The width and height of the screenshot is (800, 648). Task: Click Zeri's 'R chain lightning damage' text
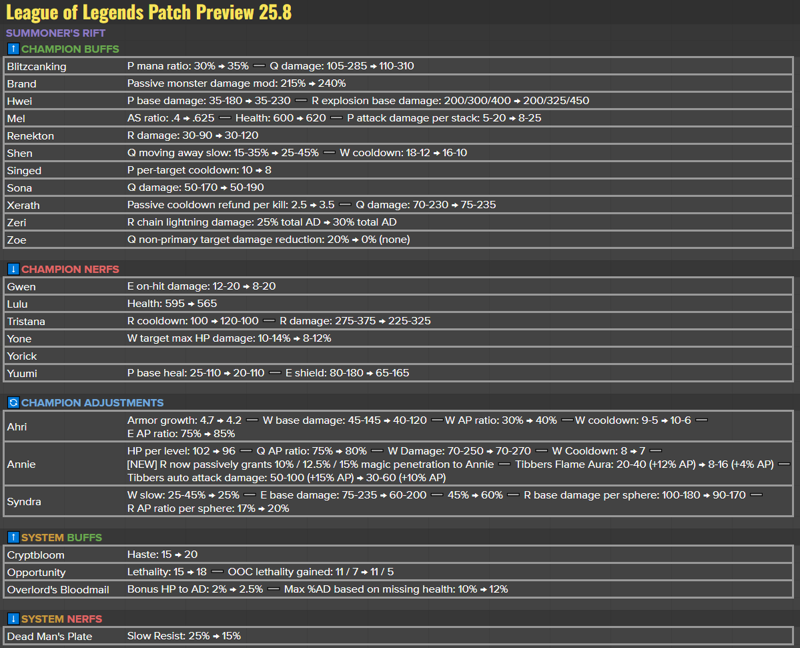[262, 222]
